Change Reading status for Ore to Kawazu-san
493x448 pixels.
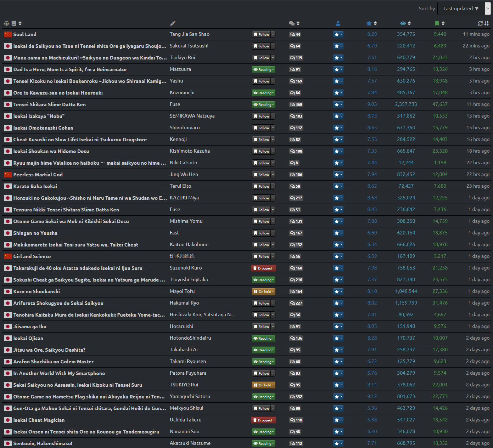[x=263, y=93]
